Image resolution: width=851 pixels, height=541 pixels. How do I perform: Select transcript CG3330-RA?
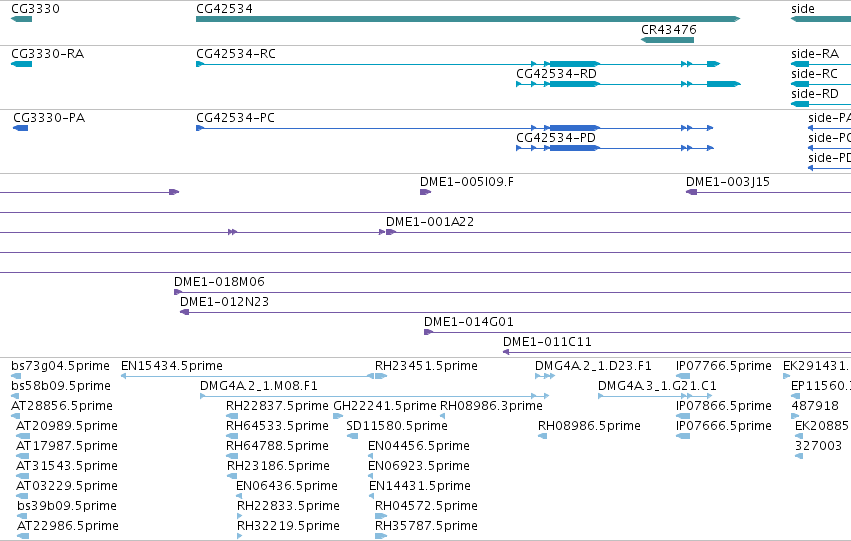[47, 54]
